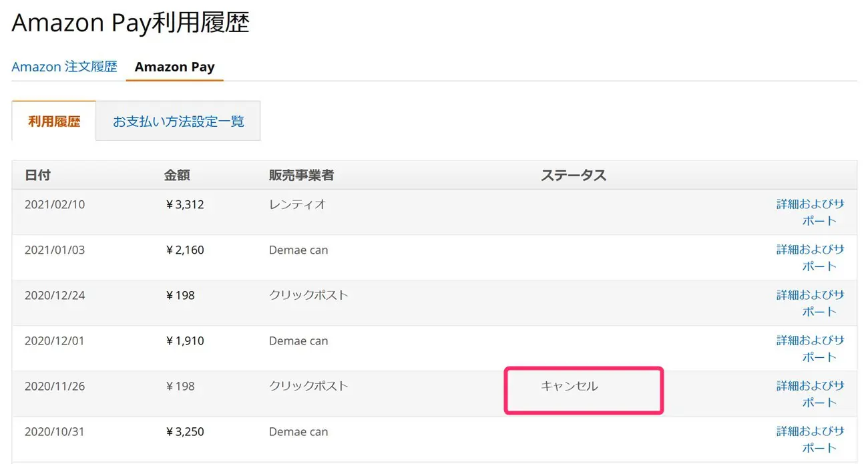Select the date 2020/12/01
This screenshot has width=868, height=464.
(x=55, y=341)
